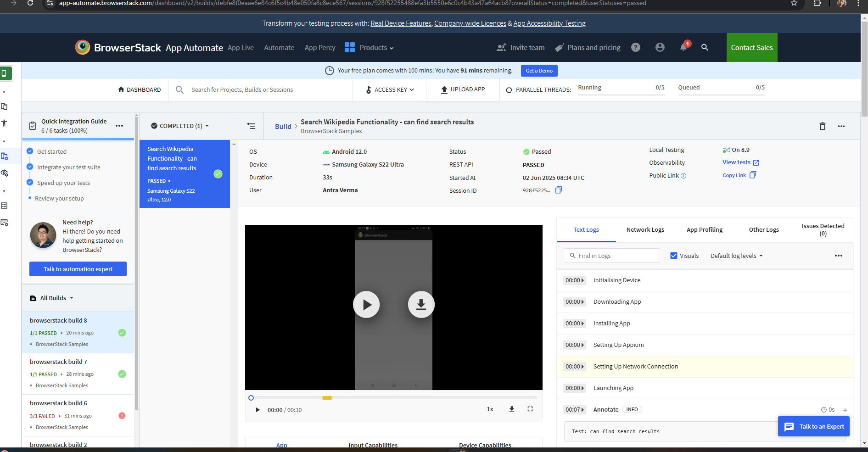The height and width of the screenshot is (452, 868).
Task: Open Plans and pricing link
Action: (588, 47)
